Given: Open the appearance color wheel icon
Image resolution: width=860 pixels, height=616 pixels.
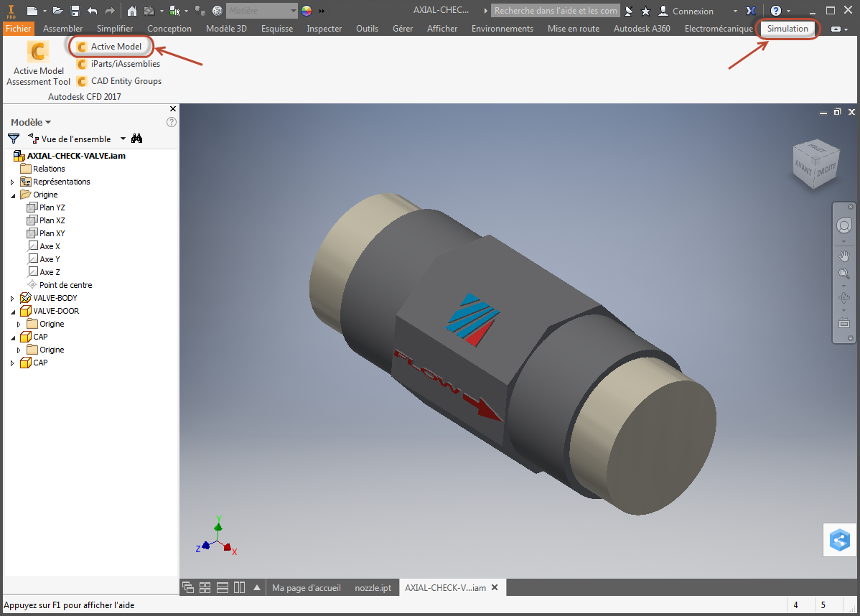Looking at the screenshot, I should [307, 11].
